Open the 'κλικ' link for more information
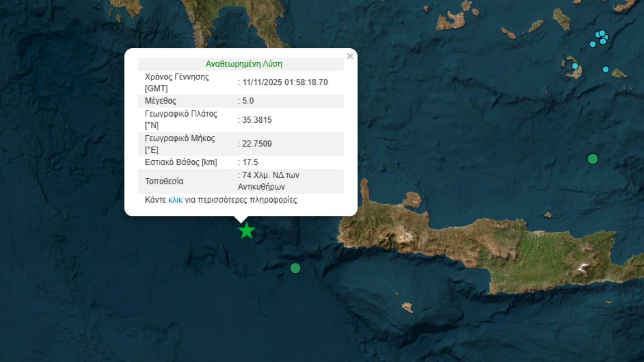This screenshot has height=362, width=644. point(175,200)
